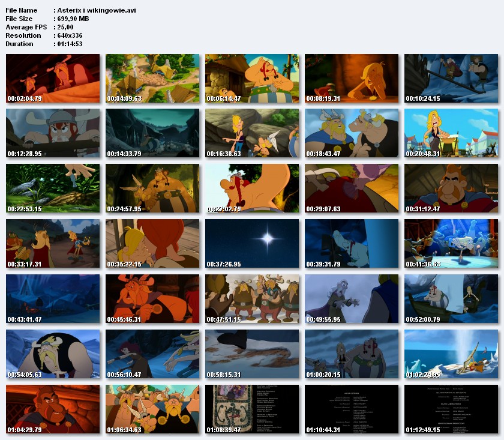Image resolution: width=504 pixels, height=440 pixels.
Task: Open the thumbnail stamped 00:39:31.79
Action: 352,244
